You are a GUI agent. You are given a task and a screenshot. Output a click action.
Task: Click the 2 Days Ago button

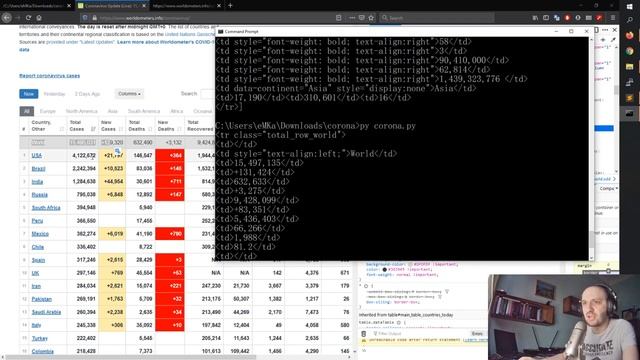click(87, 94)
